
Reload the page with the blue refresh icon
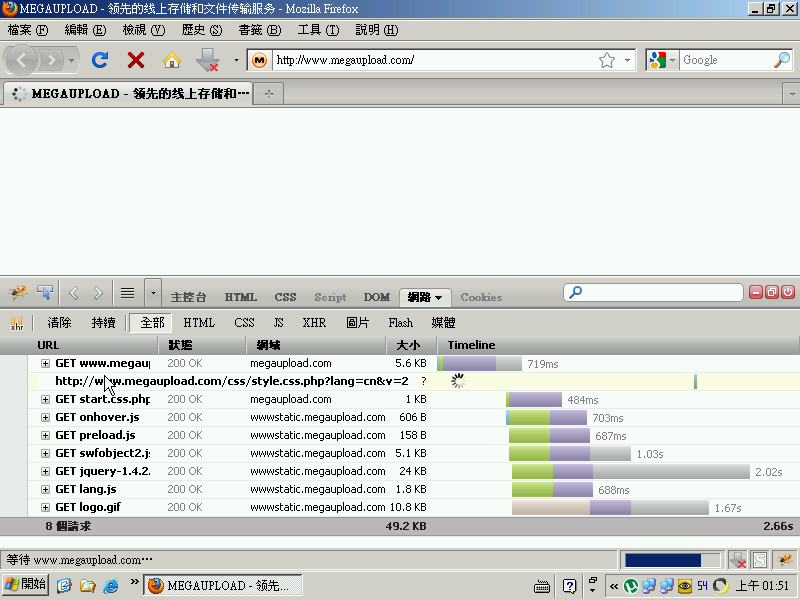click(100, 60)
